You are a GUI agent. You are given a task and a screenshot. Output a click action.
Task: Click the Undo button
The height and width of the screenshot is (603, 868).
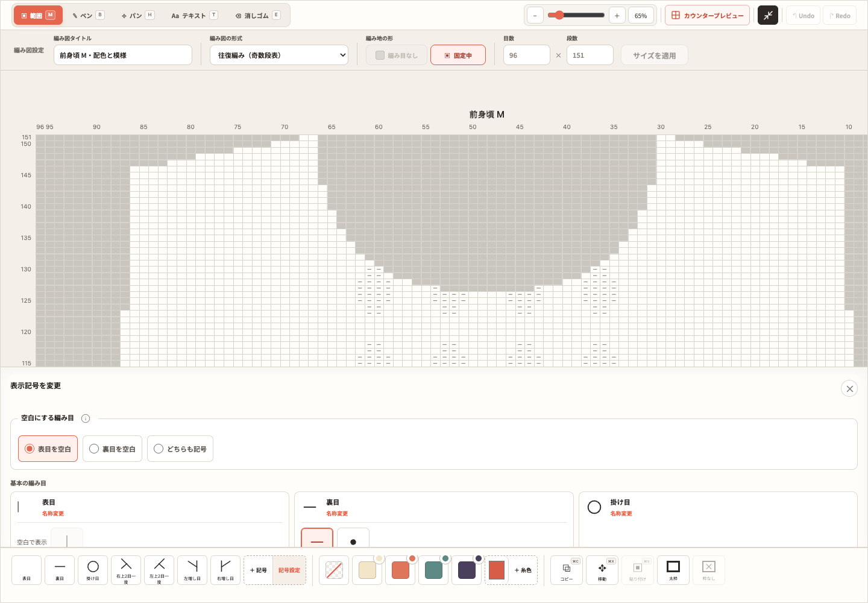pos(803,16)
